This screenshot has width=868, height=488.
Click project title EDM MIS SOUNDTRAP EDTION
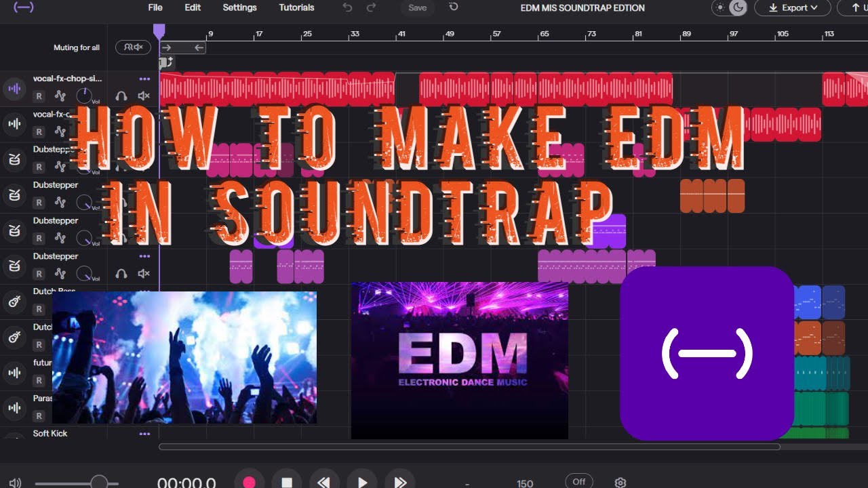(x=583, y=8)
